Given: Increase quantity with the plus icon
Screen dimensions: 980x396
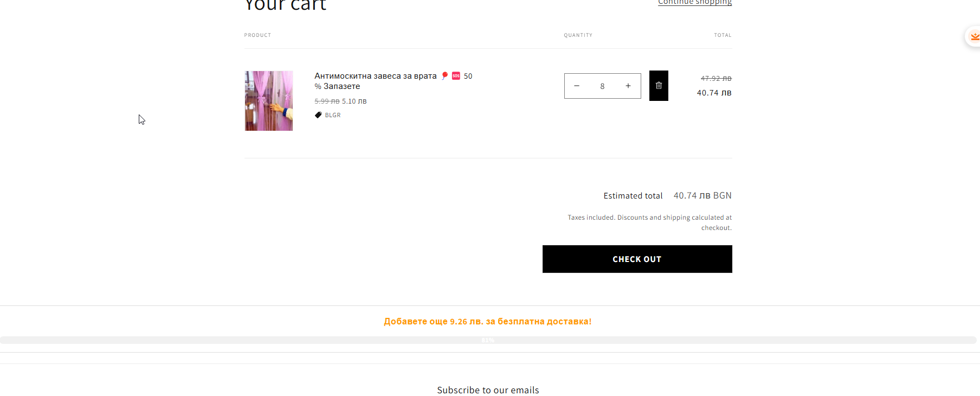Looking at the screenshot, I should click(628, 86).
